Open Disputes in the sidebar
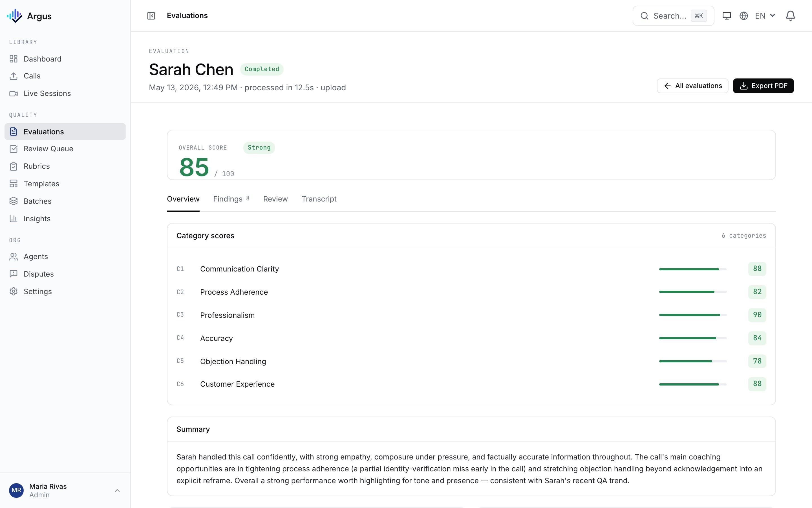This screenshot has width=812, height=508. tap(65, 274)
